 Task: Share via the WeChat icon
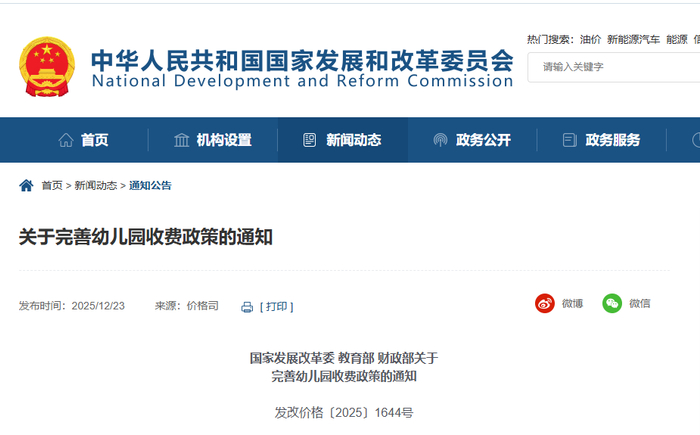click(x=612, y=304)
